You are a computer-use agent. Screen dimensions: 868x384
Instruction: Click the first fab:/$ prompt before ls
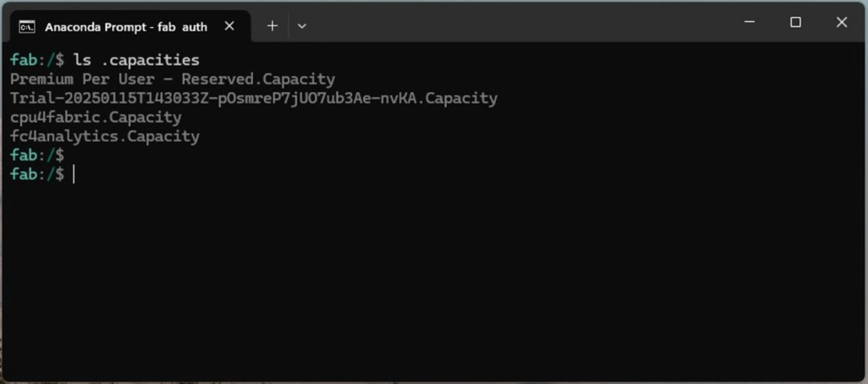pyautogui.click(x=37, y=60)
